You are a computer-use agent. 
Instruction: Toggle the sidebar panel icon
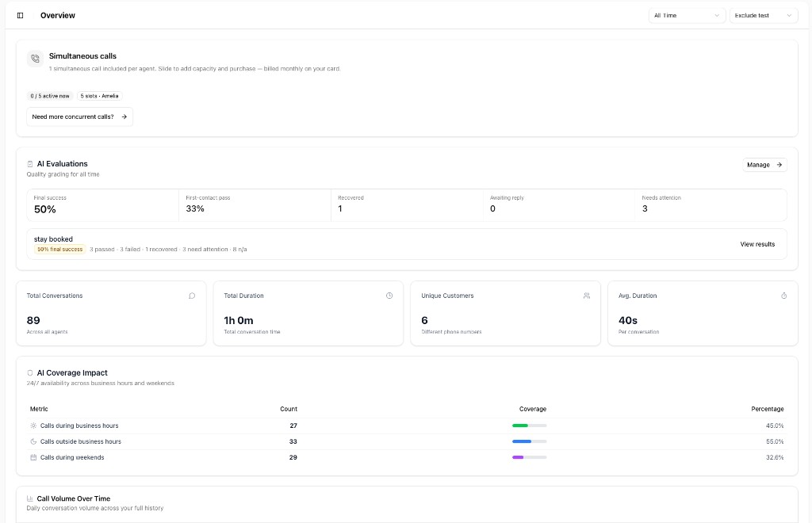[20, 16]
